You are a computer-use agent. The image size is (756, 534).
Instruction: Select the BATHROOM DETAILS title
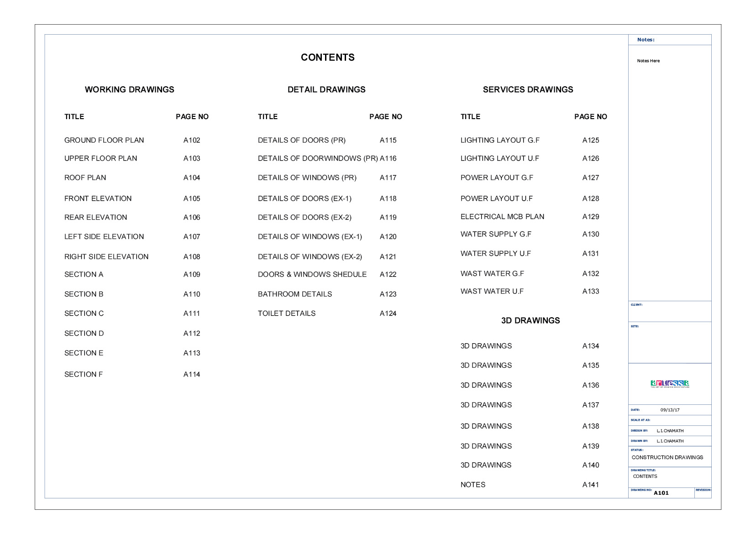294,294
